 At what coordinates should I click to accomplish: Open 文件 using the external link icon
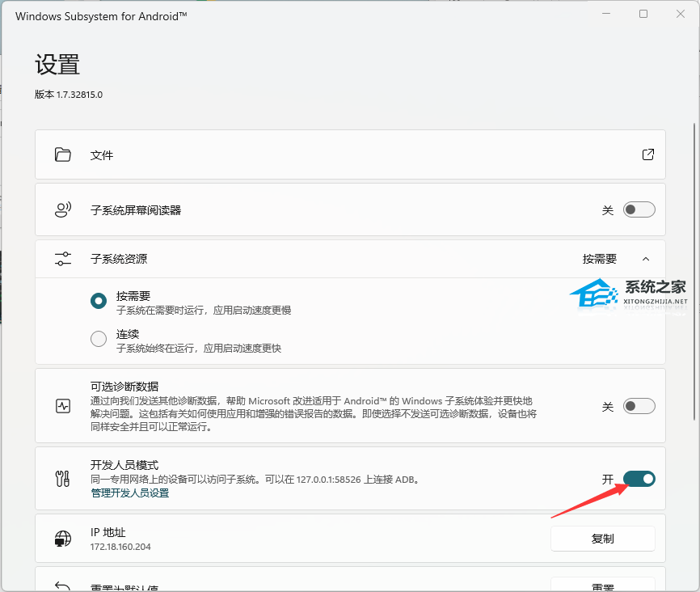647,154
